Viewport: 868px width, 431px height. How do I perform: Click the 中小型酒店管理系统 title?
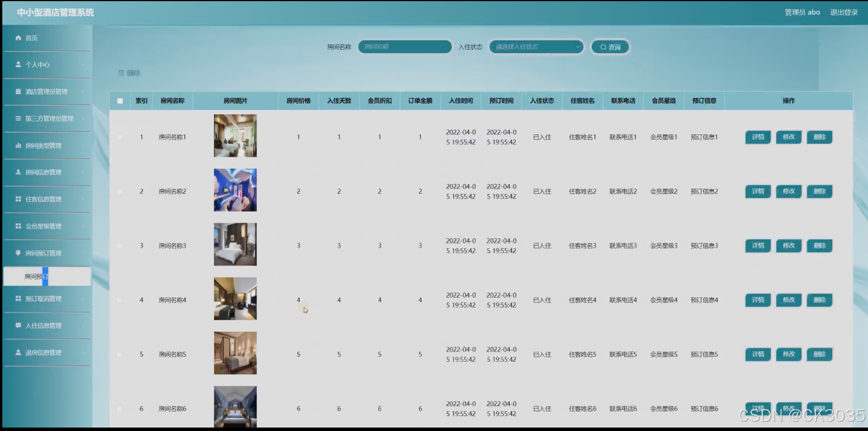(x=55, y=12)
